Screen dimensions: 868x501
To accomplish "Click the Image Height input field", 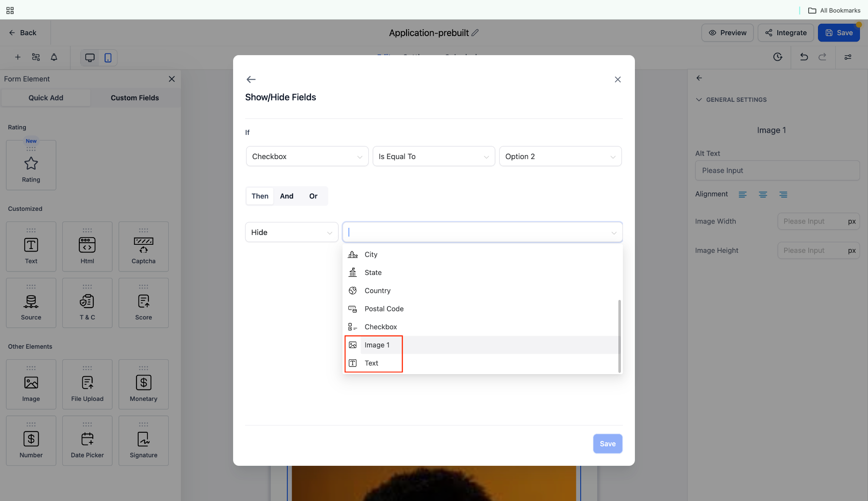I will point(819,251).
